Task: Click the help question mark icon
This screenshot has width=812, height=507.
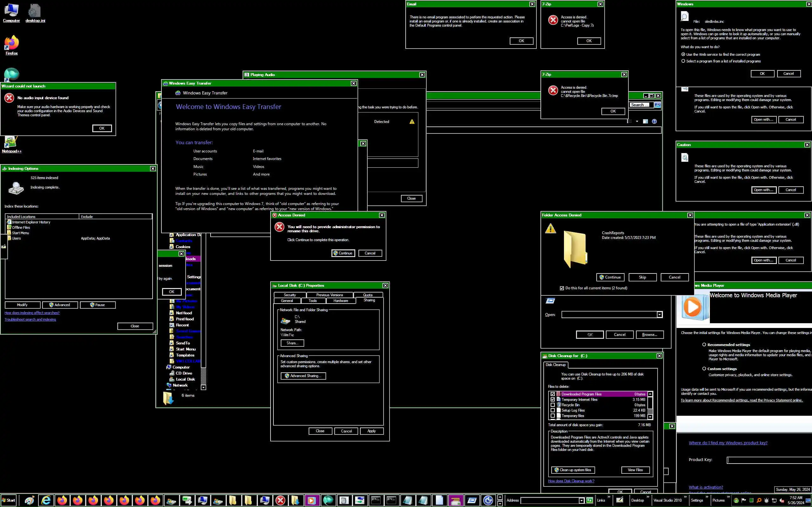Action: (x=654, y=121)
